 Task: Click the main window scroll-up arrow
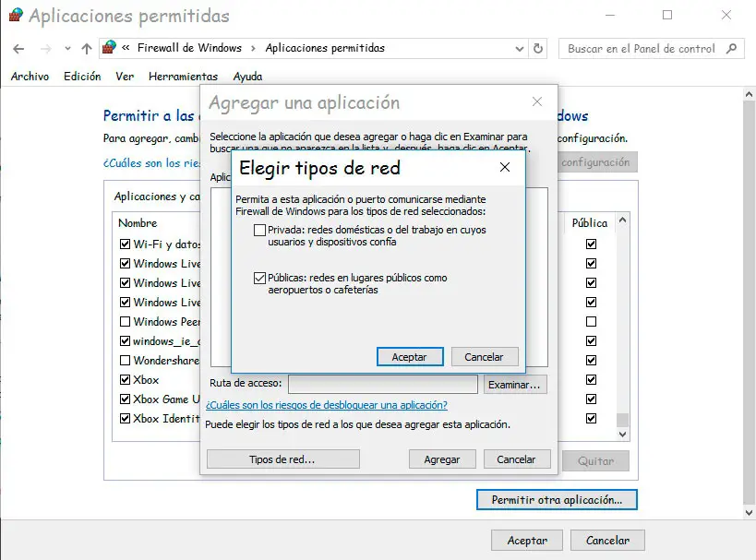(749, 94)
